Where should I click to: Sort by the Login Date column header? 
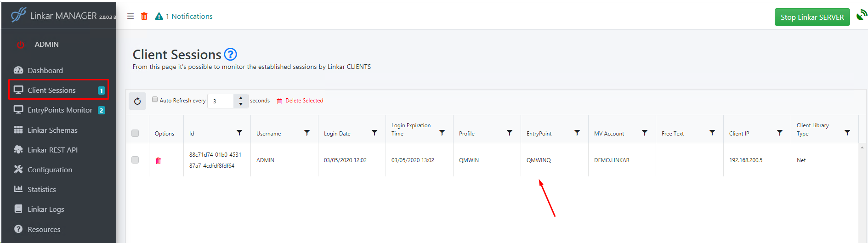pos(337,134)
